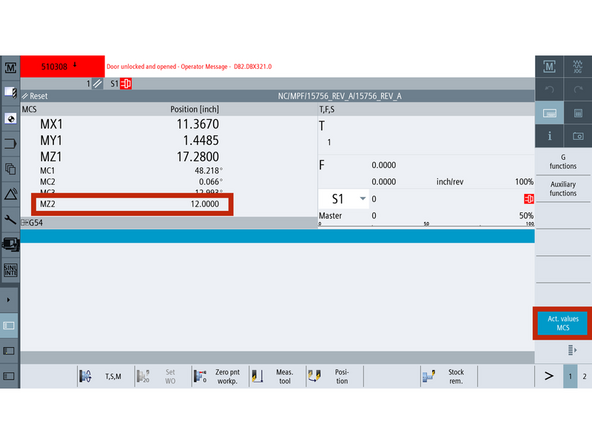Open the T,S,M softkey
Screen dimensions: 592x444
pyautogui.click(x=106, y=376)
